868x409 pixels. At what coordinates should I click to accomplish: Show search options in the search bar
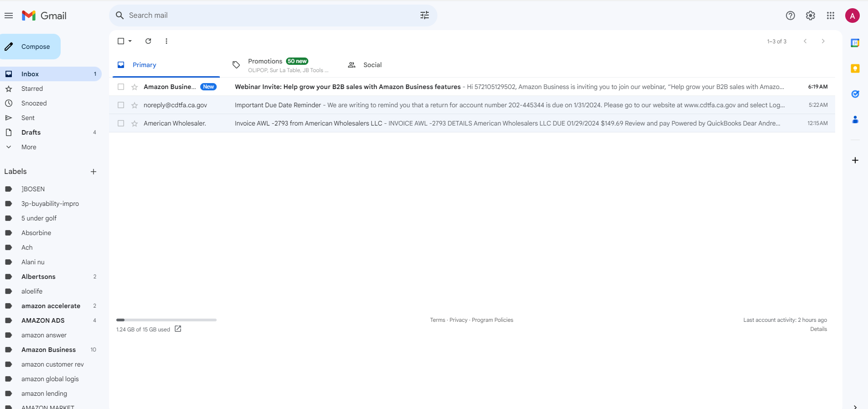pos(425,16)
